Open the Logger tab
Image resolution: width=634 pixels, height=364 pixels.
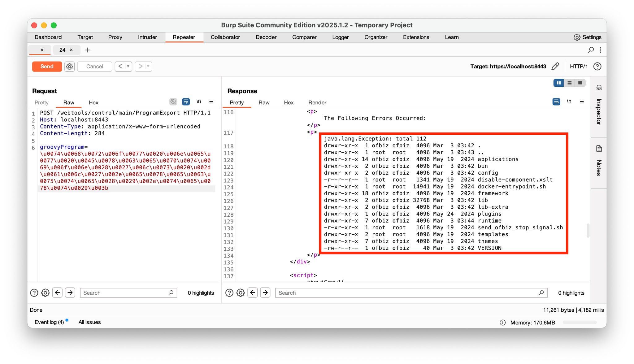(x=341, y=37)
